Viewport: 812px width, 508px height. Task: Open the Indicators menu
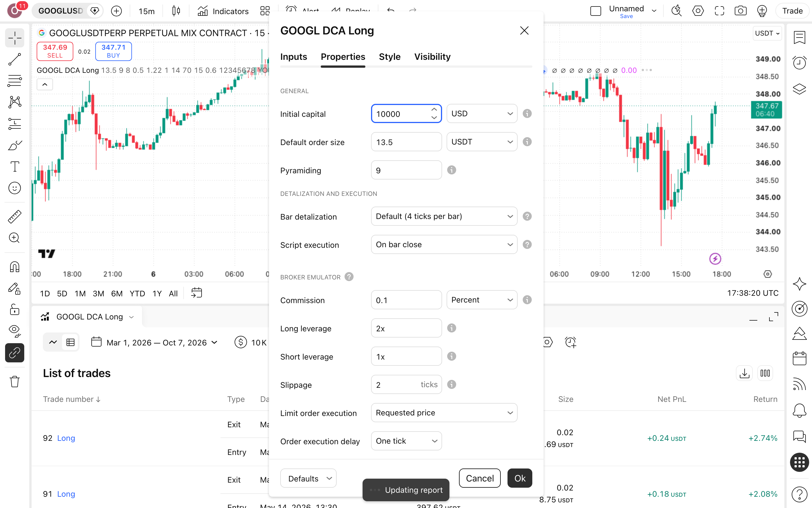coord(223,11)
